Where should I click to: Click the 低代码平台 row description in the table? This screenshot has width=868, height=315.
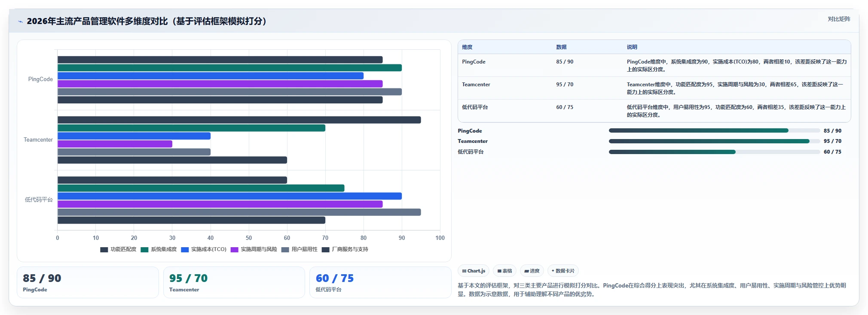click(x=736, y=111)
